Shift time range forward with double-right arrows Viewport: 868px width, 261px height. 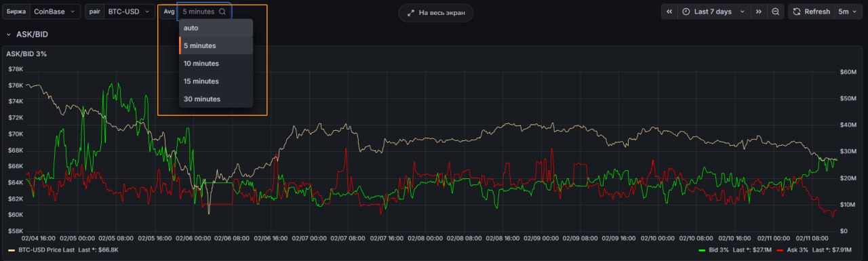point(759,12)
